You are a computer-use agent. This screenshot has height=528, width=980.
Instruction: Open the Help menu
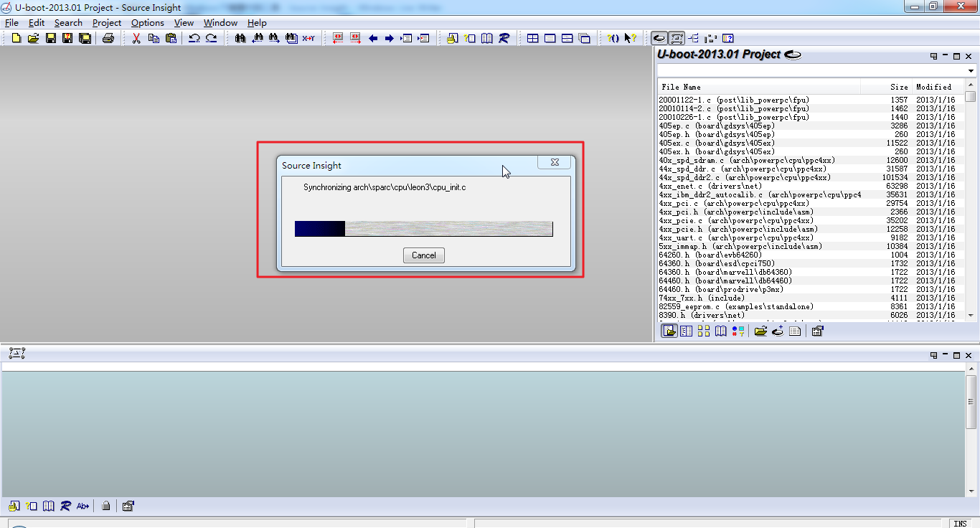pos(257,22)
